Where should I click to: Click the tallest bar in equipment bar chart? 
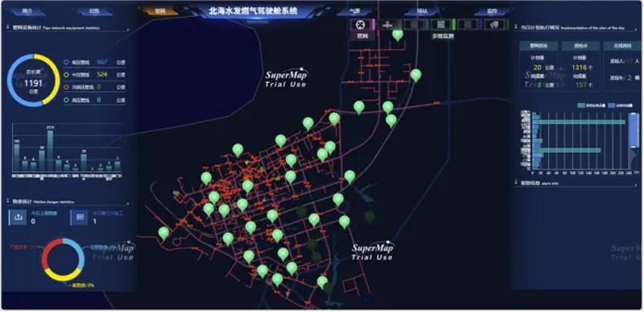click(50, 151)
